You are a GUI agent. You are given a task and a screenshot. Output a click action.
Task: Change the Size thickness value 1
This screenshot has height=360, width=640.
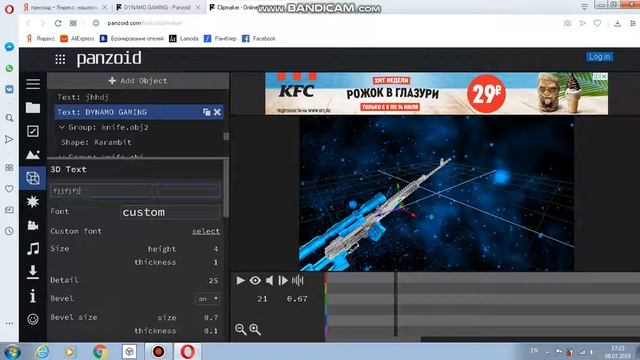coord(216,262)
